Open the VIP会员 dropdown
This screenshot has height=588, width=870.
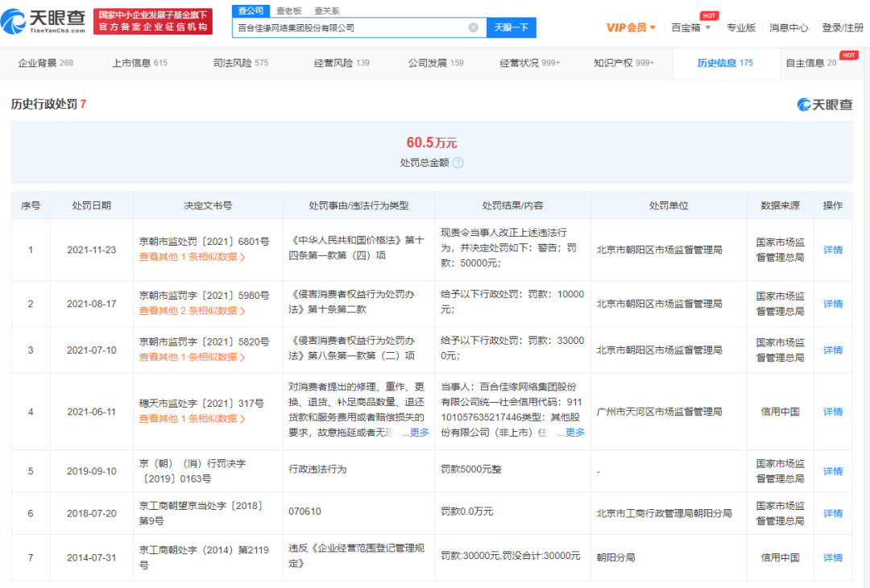pyautogui.click(x=631, y=27)
